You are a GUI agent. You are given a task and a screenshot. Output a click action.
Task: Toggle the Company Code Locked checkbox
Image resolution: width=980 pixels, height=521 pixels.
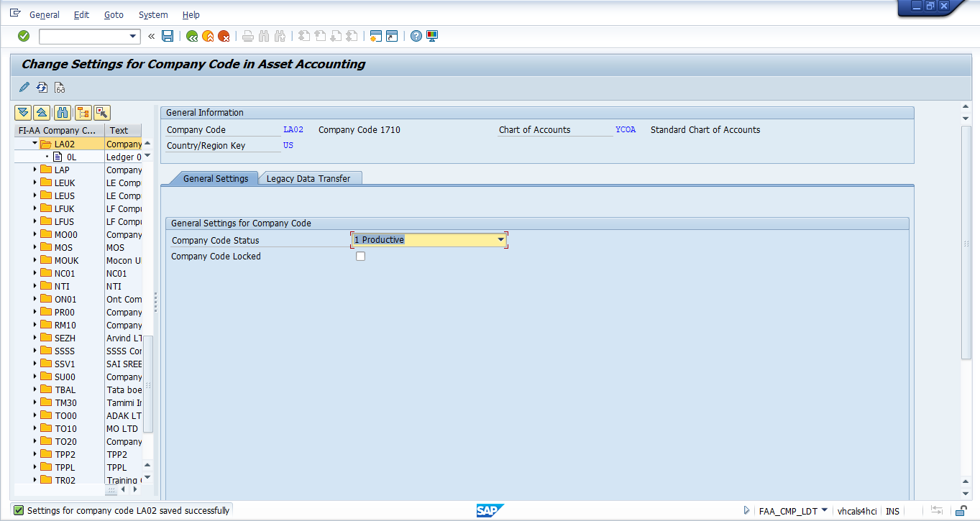[360, 257]
